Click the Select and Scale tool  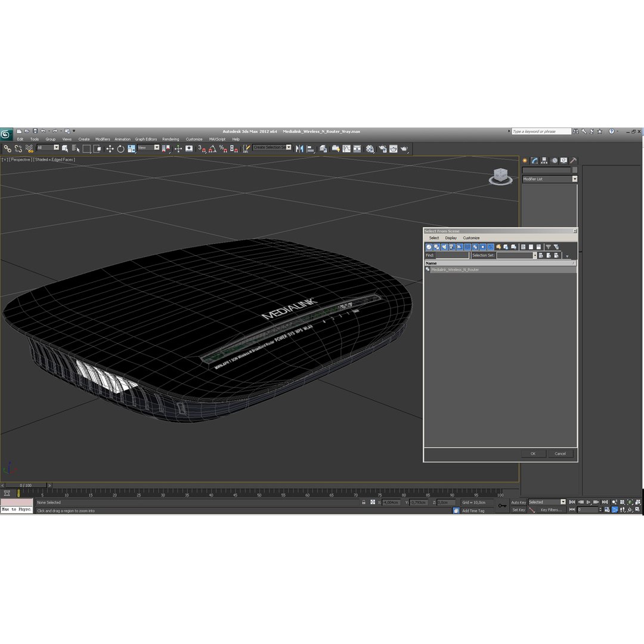point(131,148)
